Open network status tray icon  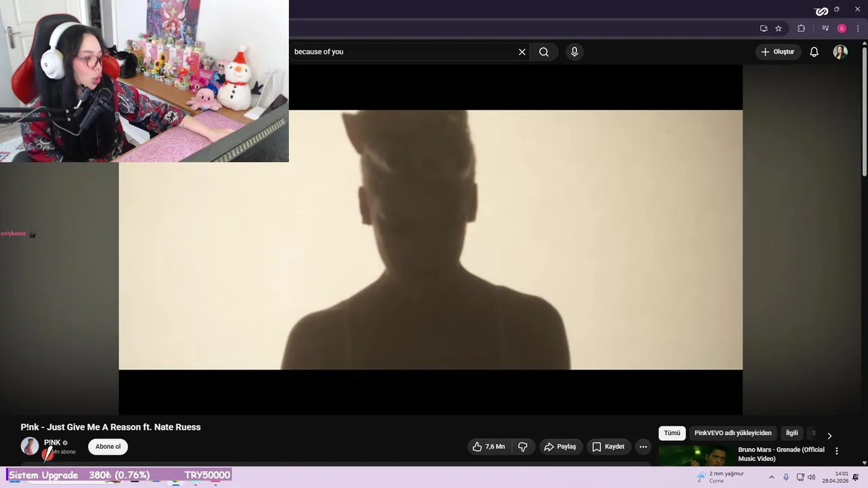[800, 477]
